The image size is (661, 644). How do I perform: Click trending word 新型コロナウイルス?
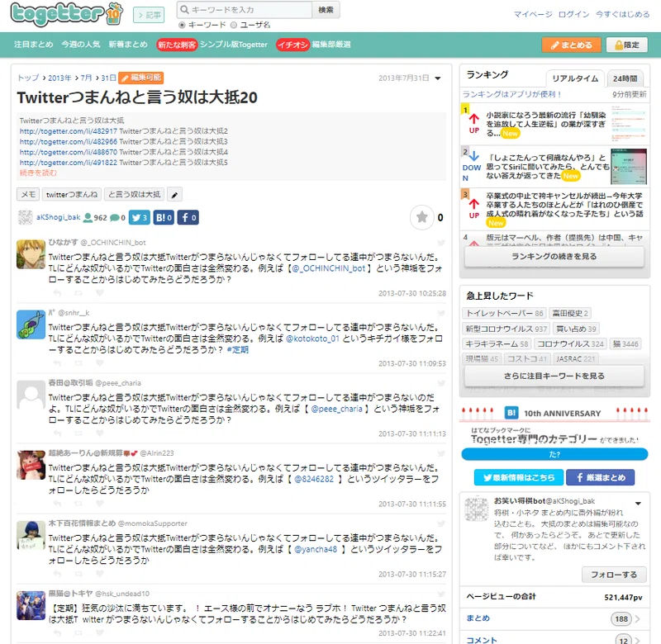click(506, 329)
